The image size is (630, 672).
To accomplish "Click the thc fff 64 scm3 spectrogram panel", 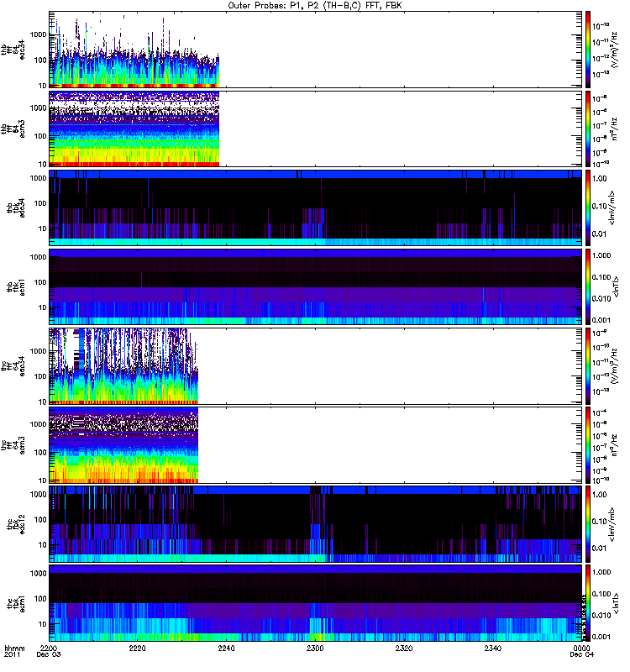I will point(316,445).
